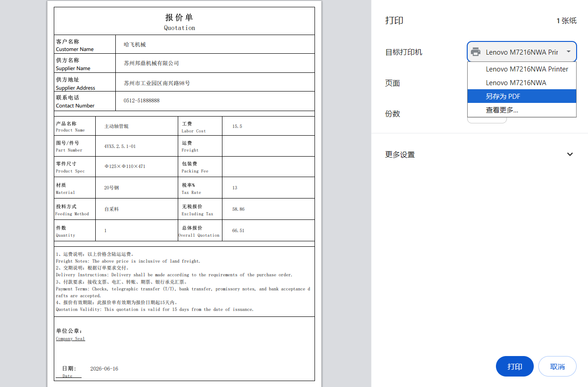Select 另存为 PDF destination
The height and width of the screenshot is (387, 588).
[522, 96]
